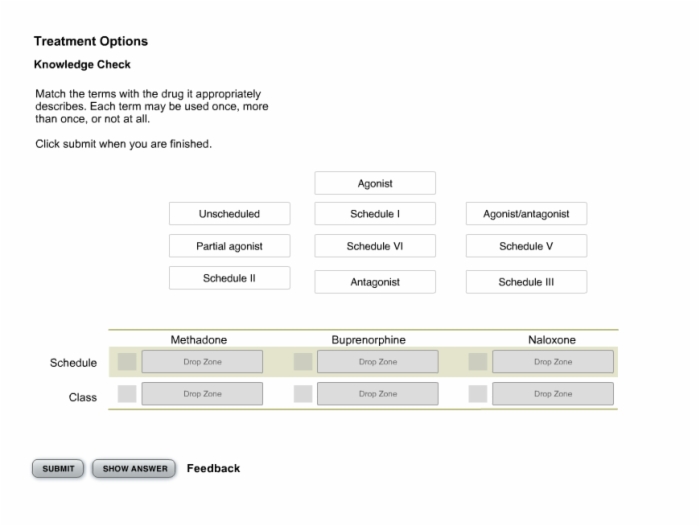Click the Schedule VI tile
The height and width of the screenshot is (526, 700).
(375, 246)
